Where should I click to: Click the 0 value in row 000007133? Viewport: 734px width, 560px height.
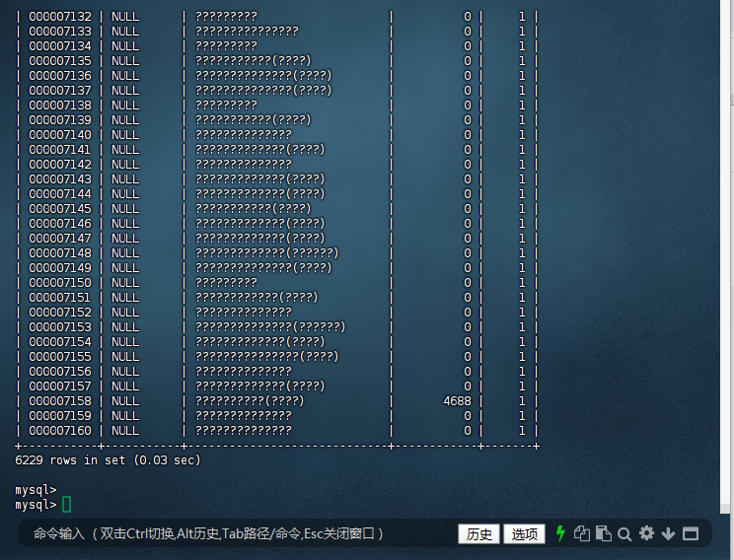click(468, 32)
